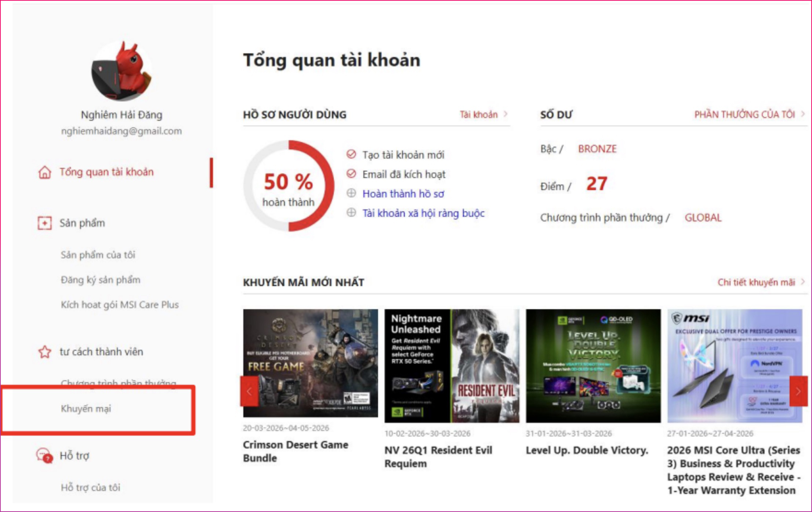Image resolution: width=812 pixels, height=512 pixels.
Task: Click plus icon beside Hoàn thành hồ sơ
Action: pyautogui.click(x=351, y=193)
